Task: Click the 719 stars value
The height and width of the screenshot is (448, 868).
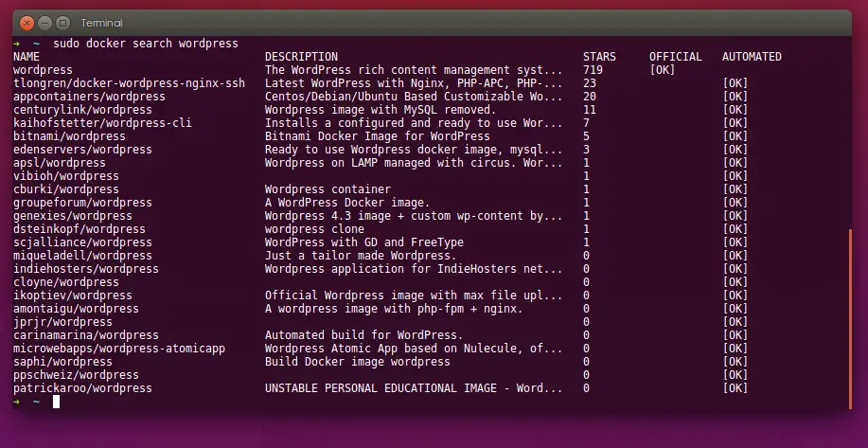Action: [593, 70]
